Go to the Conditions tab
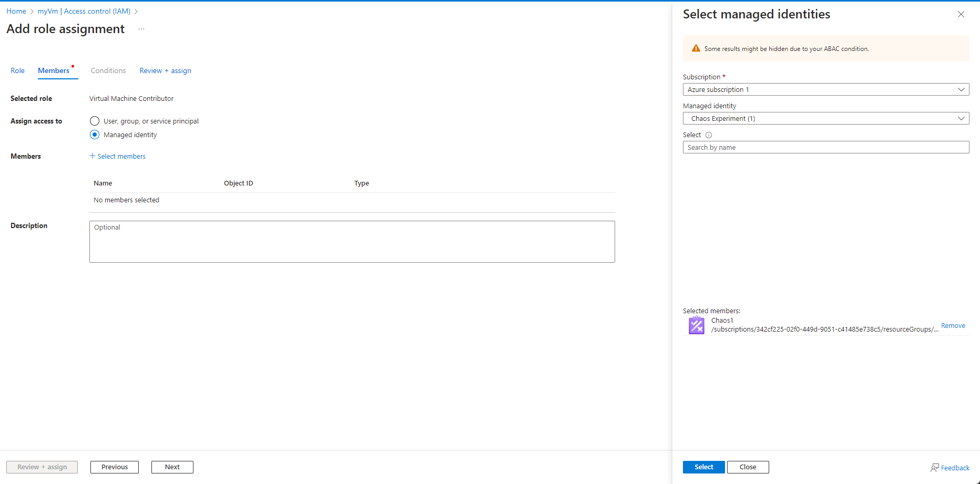 (108, 70)
